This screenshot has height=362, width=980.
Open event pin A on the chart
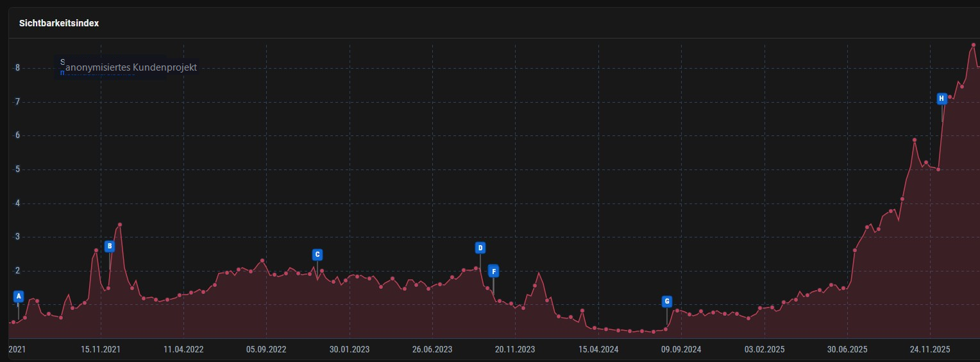click(19, 297)
